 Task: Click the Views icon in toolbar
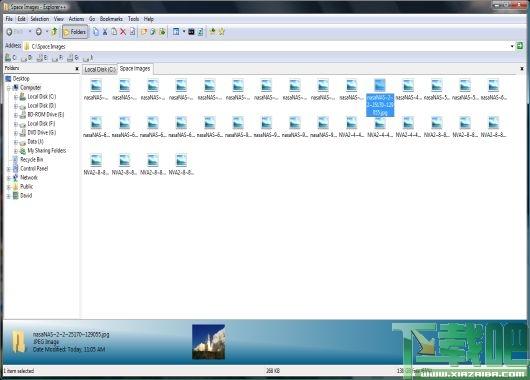click(x=176, y=32)
